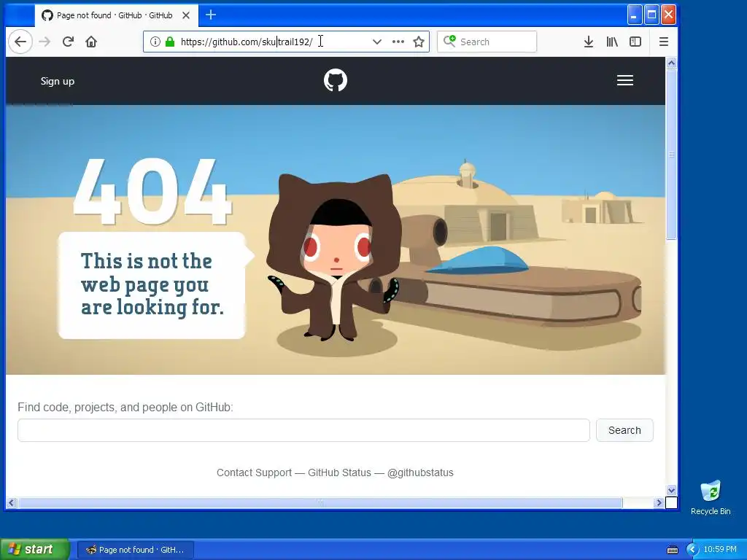Open the Windows start menu
Screen dimensions: 747x560
coord(35,549)
